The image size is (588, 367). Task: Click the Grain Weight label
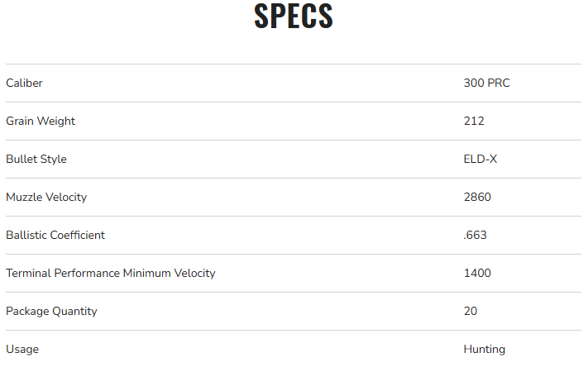(x=41, y=121)
